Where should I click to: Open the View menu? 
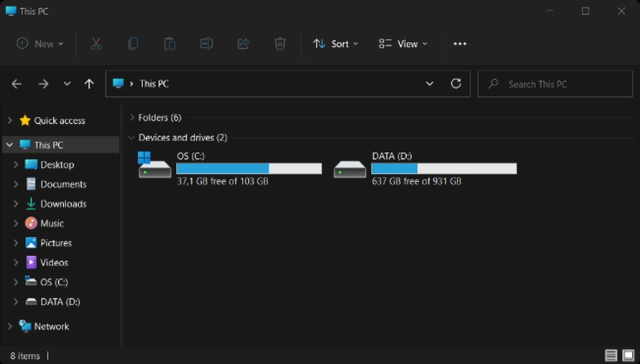403,44
